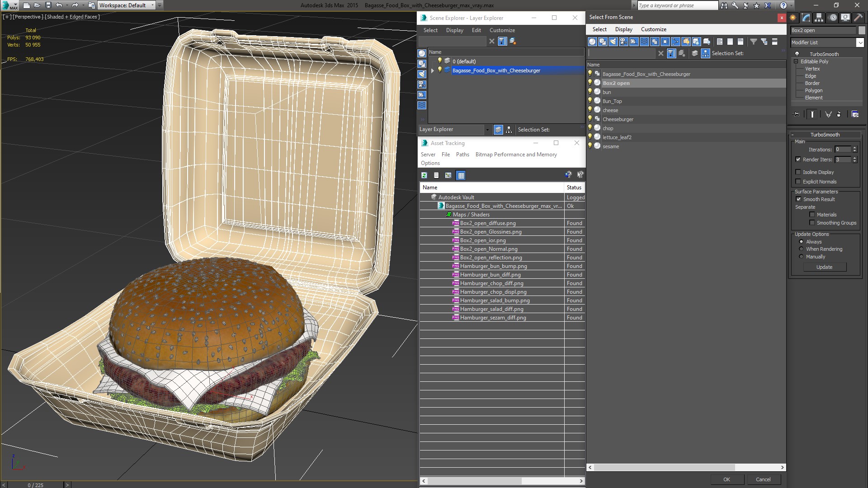Open the Undo history dropdown arrow
This screenshot has width=868, height=488.
66,5
